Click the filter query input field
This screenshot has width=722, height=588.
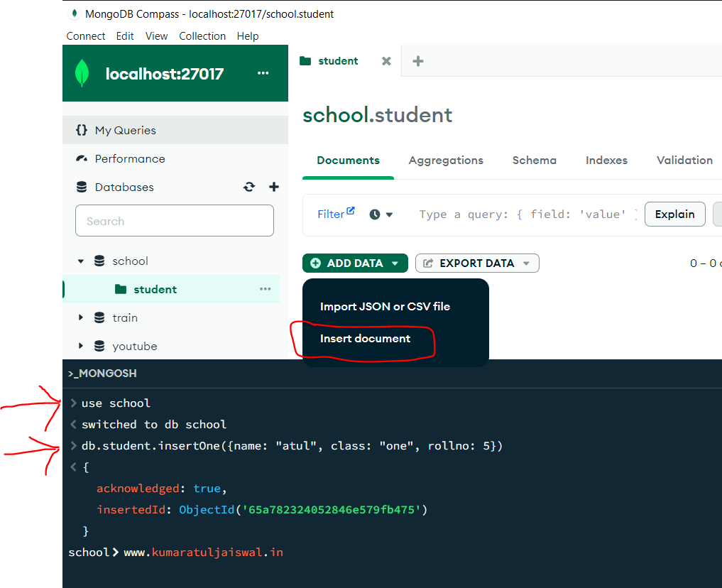pos(527,214)
